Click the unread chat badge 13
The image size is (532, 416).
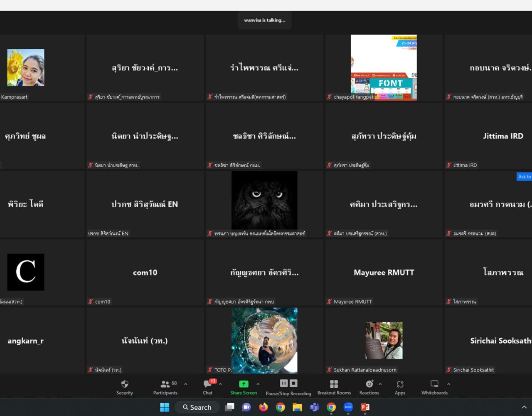tap(213, 381)
